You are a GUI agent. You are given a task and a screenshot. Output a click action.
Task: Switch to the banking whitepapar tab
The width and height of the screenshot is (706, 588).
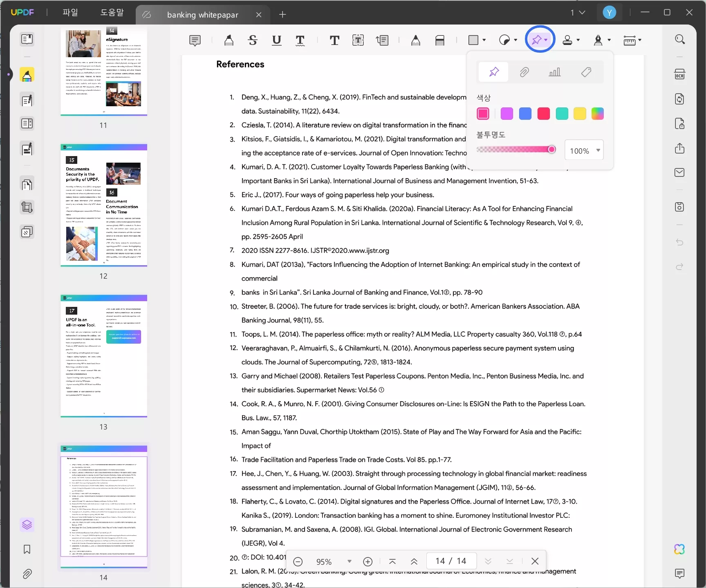coord(202,15)
